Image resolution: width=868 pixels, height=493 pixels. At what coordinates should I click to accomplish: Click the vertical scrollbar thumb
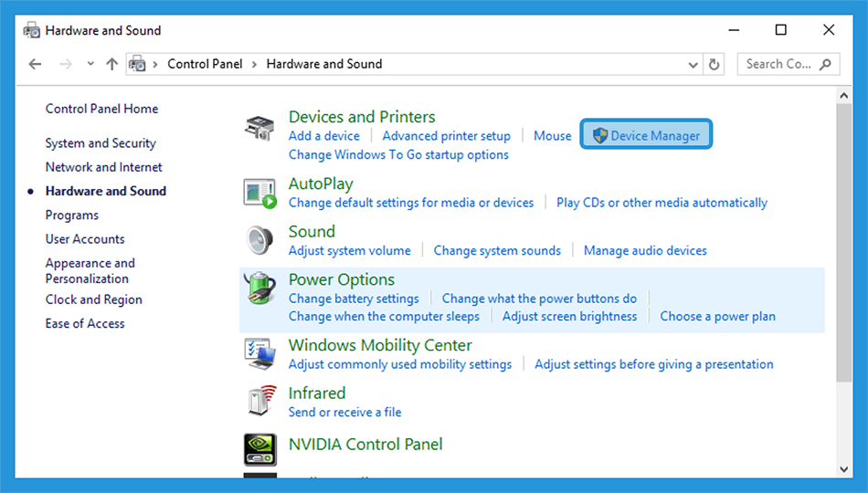click(843, 242)
